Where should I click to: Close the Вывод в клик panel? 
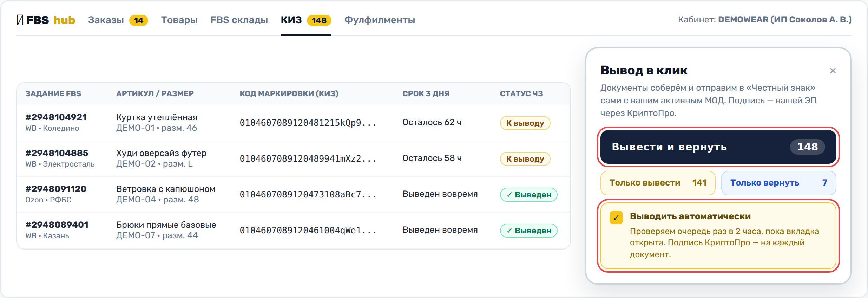pyautogui.click(x=833, y=71)
